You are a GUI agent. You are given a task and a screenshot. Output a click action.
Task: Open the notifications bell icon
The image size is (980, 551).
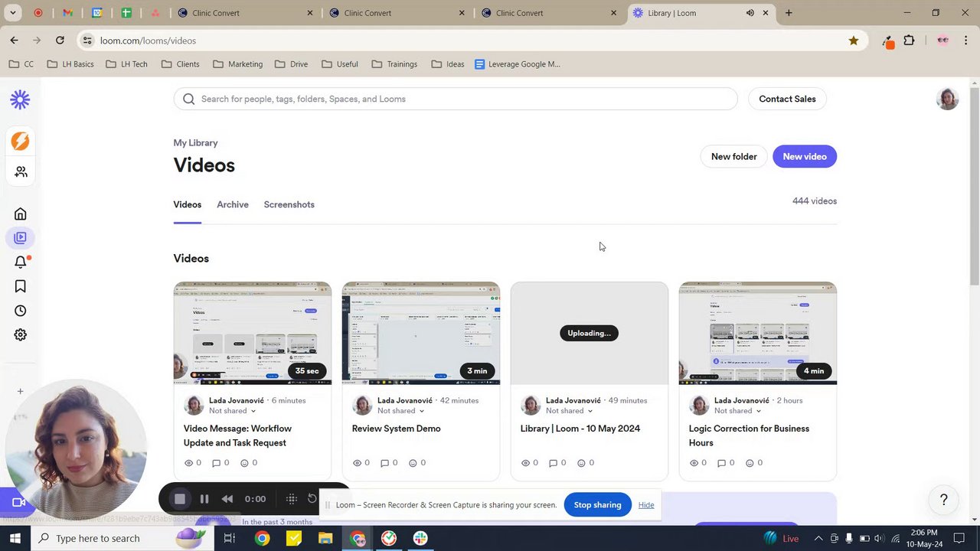click(x=21, y=262)
